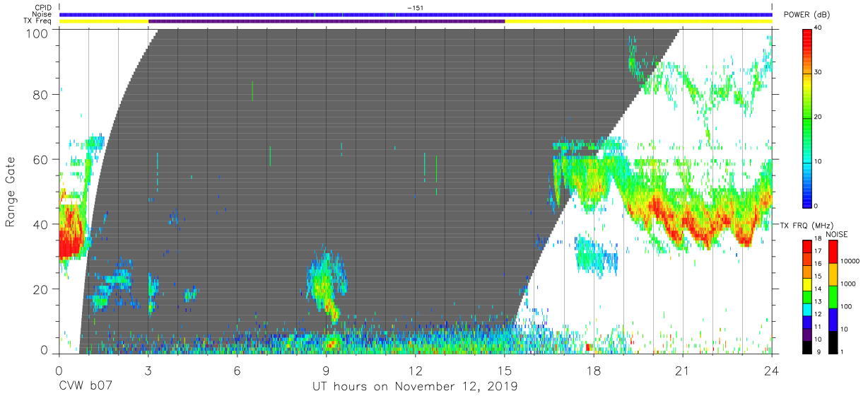
Task: Click the black swatch of the NOISE legend
Action: pyautogui.click(x=833, y=342)
